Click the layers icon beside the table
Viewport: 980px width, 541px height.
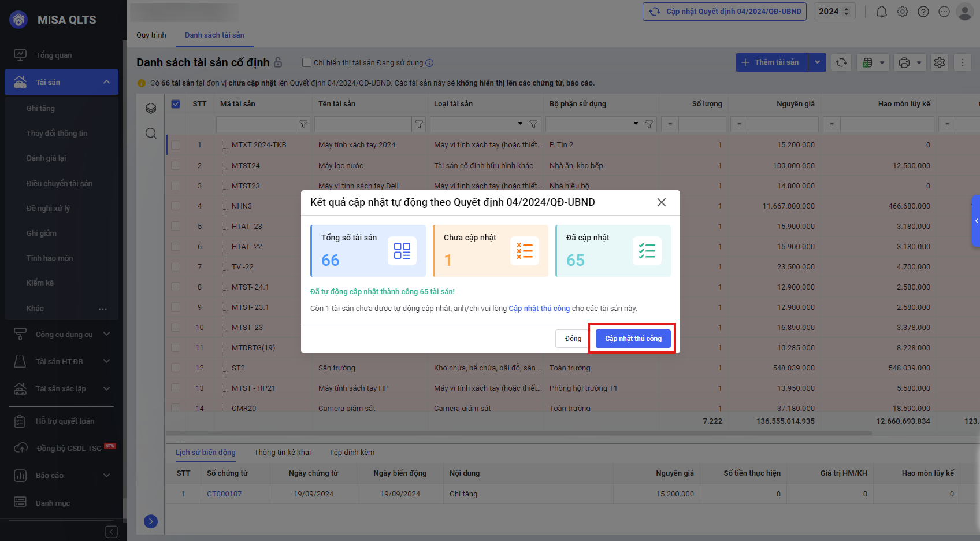pos(151,108)
